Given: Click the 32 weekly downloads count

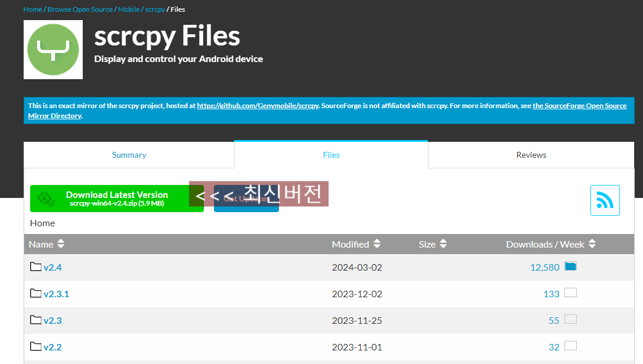Looking at the screenshot, I should tap(554, 347).
